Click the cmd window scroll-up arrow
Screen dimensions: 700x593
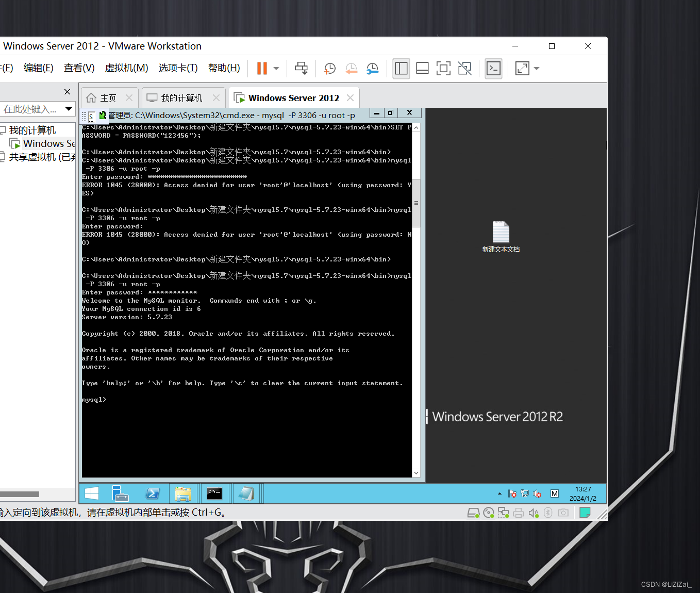click(x=416, y=127)
